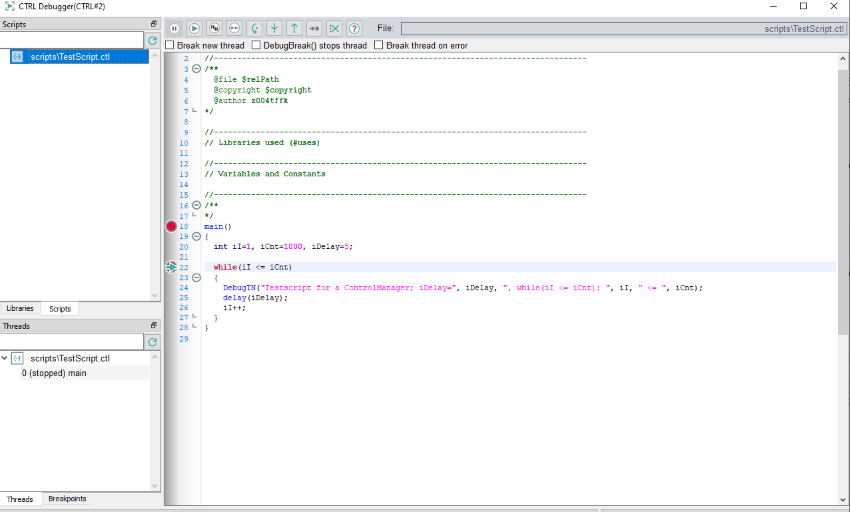
Task: Click the remove breakpoints X toolbar icon
Action: [x=334, y=28]
